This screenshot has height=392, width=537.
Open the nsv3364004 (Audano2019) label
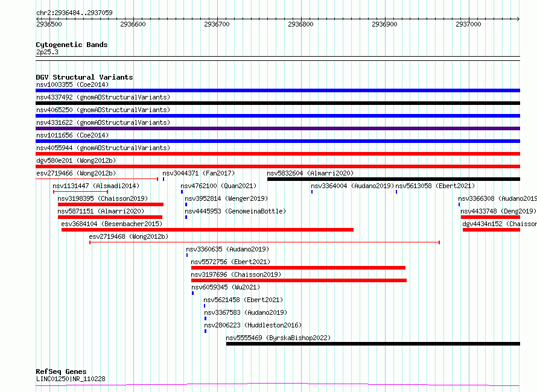pos(352,186)
